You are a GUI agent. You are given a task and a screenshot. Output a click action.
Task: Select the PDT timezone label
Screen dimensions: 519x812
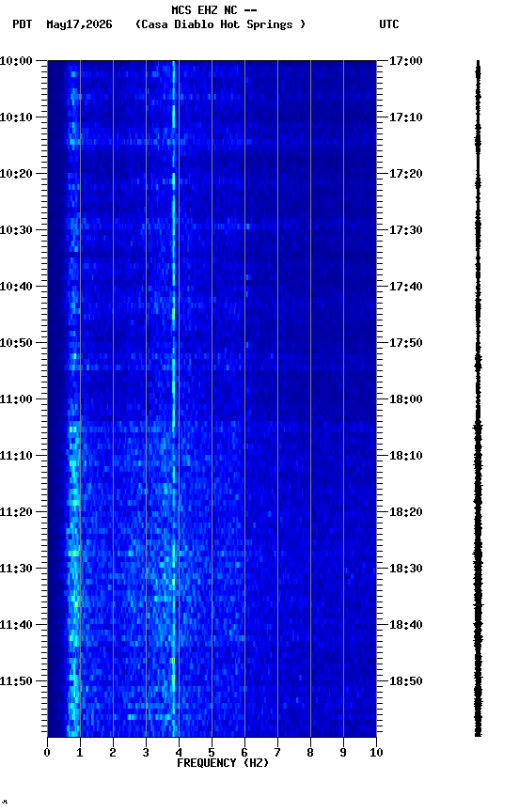click(x=23, y=24)
